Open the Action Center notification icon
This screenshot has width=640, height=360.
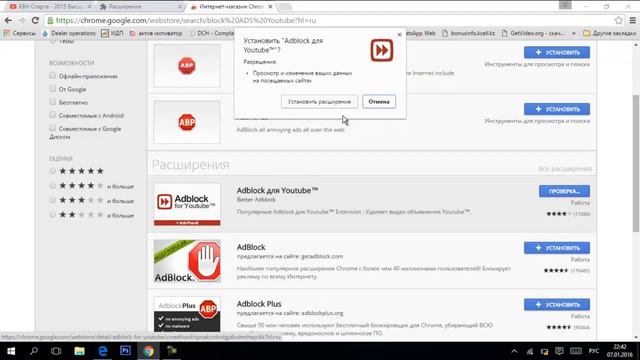pyautogui.click(x=559, y=351)
